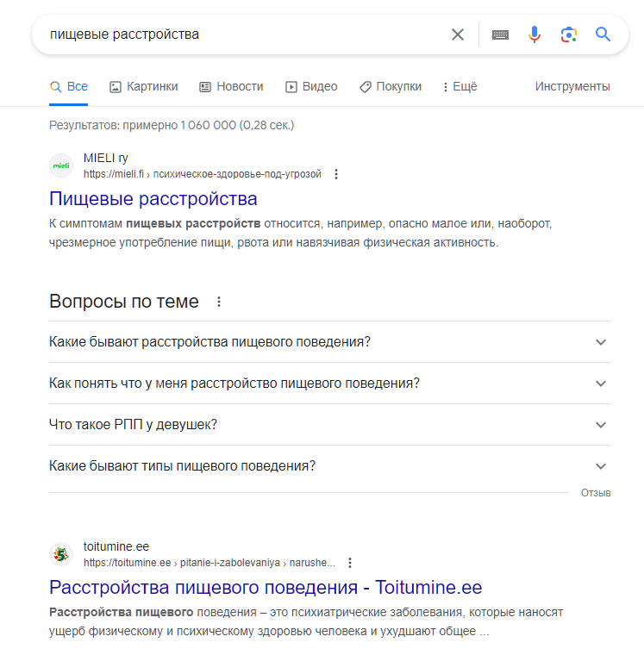Clear the search query with X icon

(458, 34)
